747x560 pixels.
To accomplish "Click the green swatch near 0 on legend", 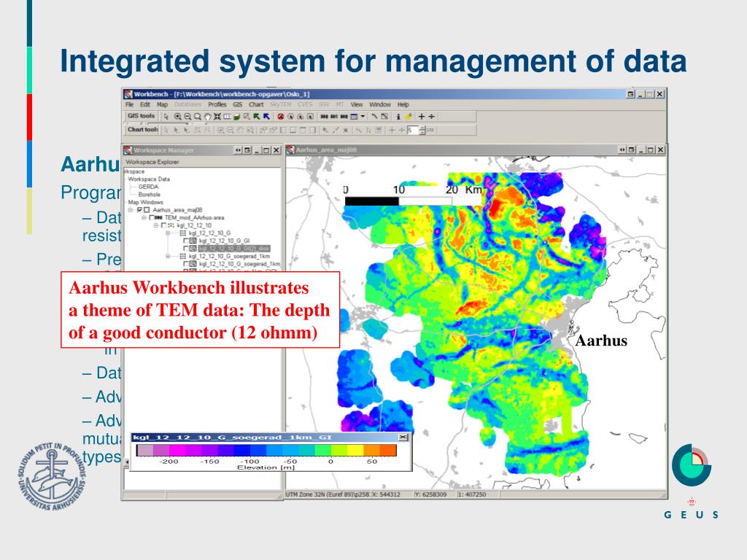I will click(322, 451).
